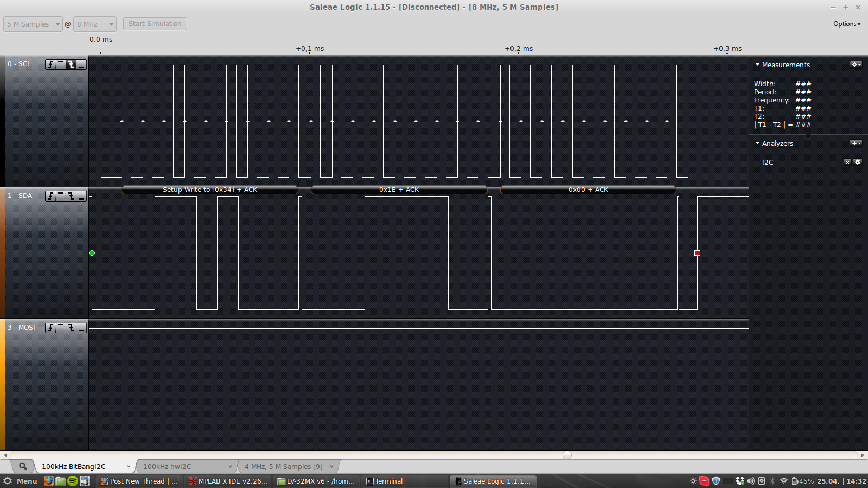This screenshot has width=868, height=488.
Task: Launch Firefox from the panel
Action: [x=49, y=481]
